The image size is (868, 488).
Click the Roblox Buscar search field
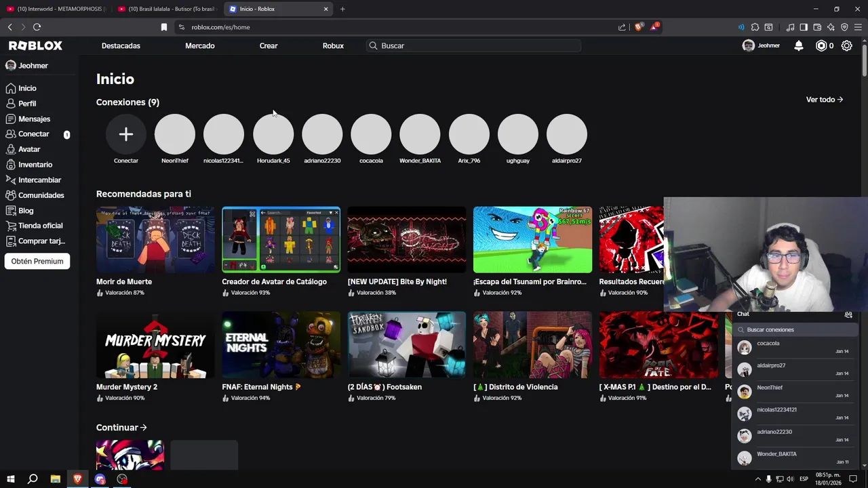coord(474,45)
